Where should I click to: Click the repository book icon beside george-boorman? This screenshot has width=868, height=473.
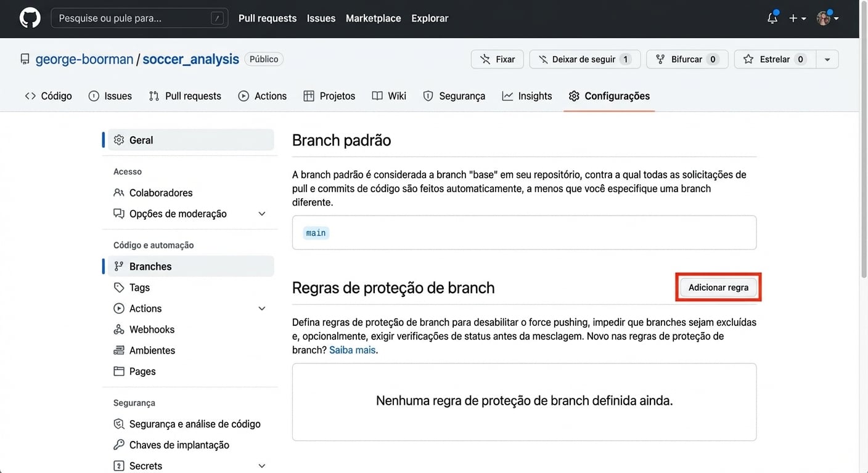(25, 59)
